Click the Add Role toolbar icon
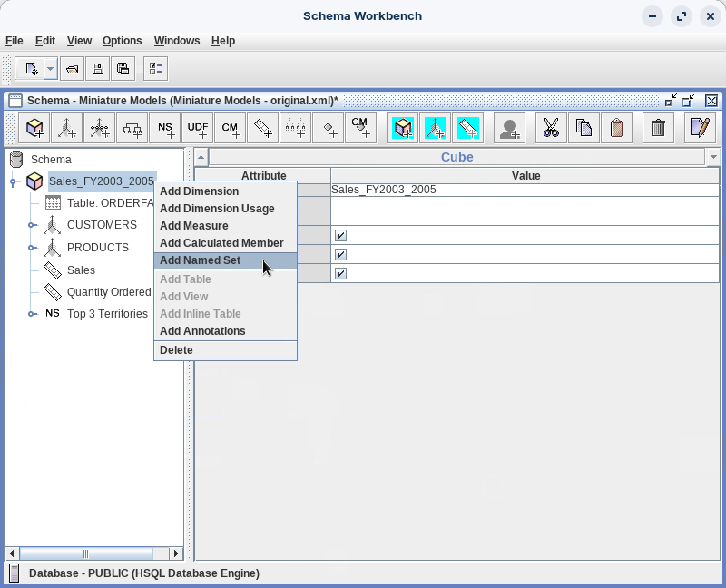Image resolution: width=726 pixels, height=588 pixels. [510, 128]
